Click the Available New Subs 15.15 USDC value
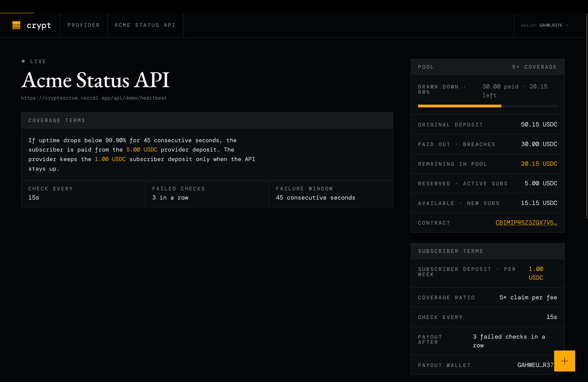Screen dimensions: 588x382 (x=539, y=203)
